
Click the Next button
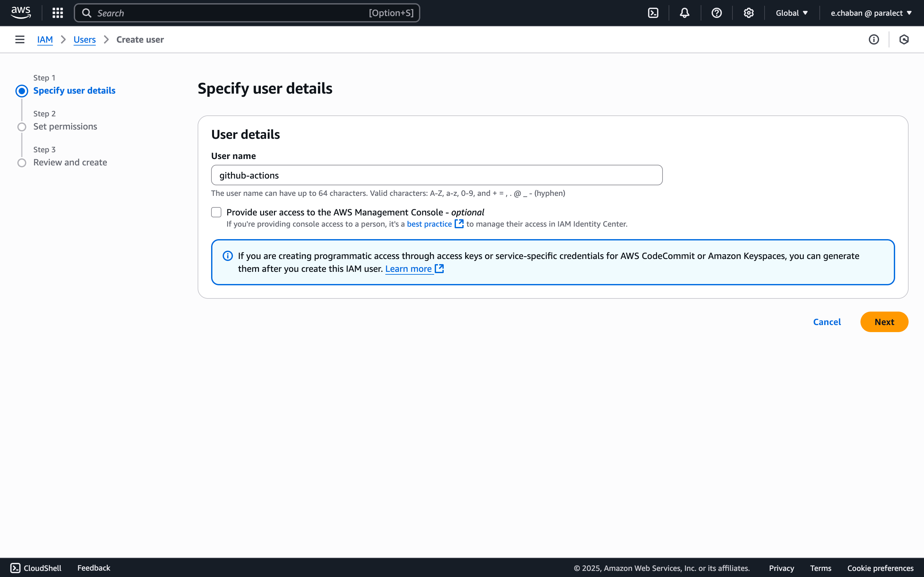pos(884,322)
